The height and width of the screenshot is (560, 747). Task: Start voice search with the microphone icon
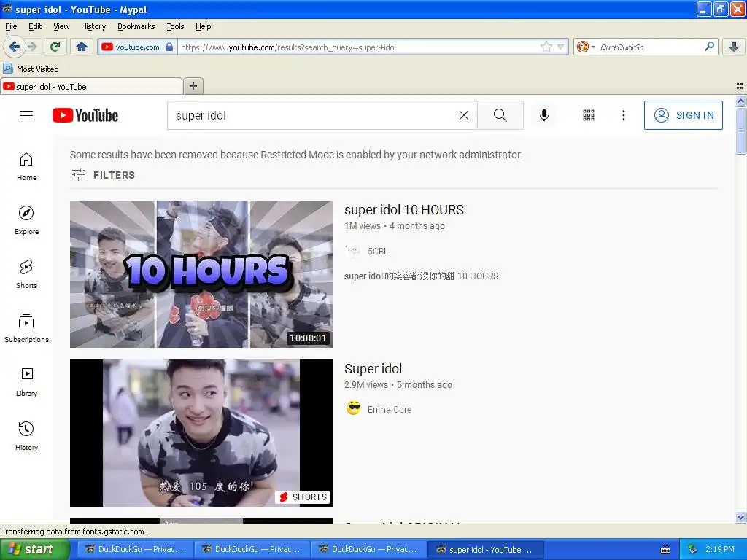click(544, 115)
